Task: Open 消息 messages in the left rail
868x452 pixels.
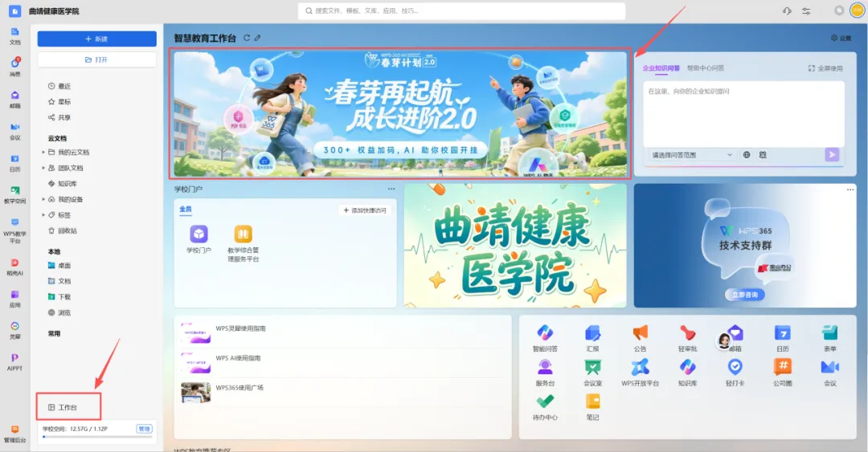Action: click(15, 67)
